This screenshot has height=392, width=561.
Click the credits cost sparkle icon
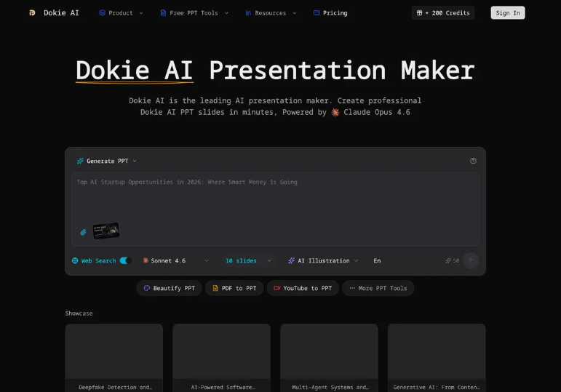[x=448, y=260]
